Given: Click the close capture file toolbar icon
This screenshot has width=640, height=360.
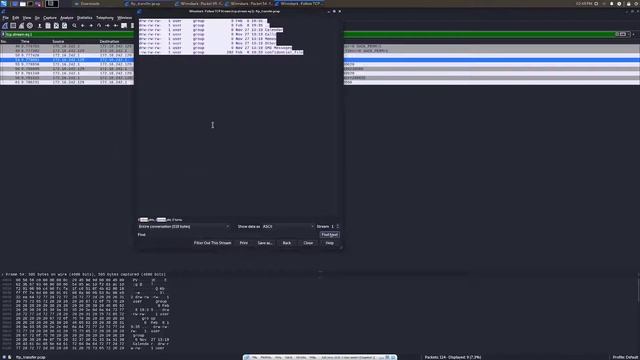Looking at the screenshot, I should coord(56,26).
